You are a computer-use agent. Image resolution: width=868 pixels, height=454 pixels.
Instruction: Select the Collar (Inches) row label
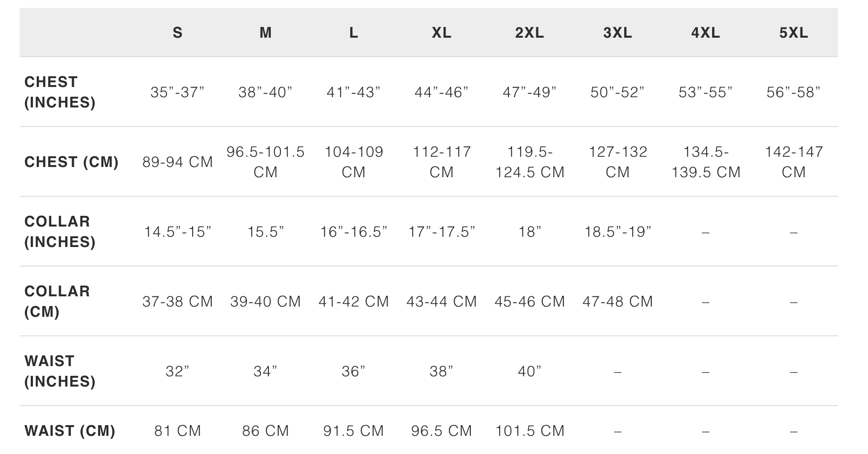(x=60, y=232)
